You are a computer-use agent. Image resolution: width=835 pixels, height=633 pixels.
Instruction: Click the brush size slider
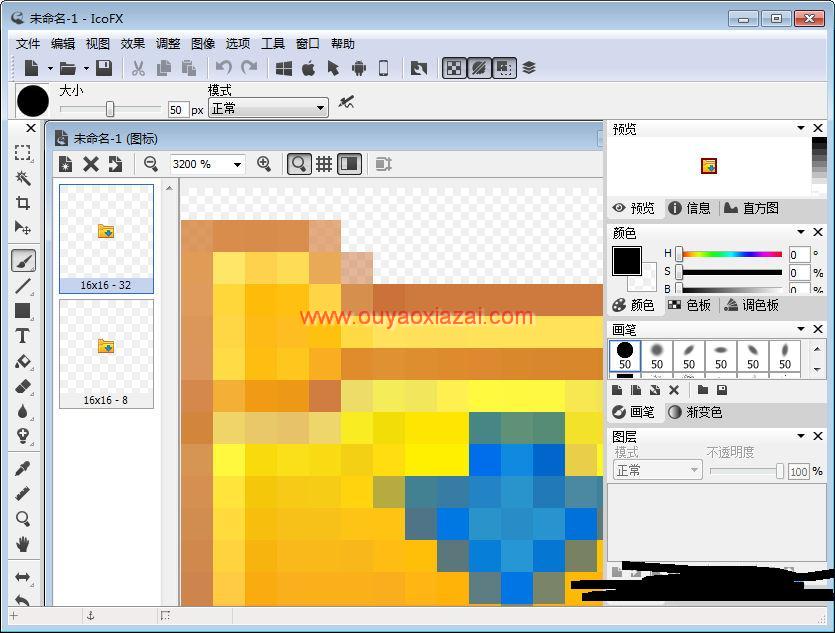point(110,109)
